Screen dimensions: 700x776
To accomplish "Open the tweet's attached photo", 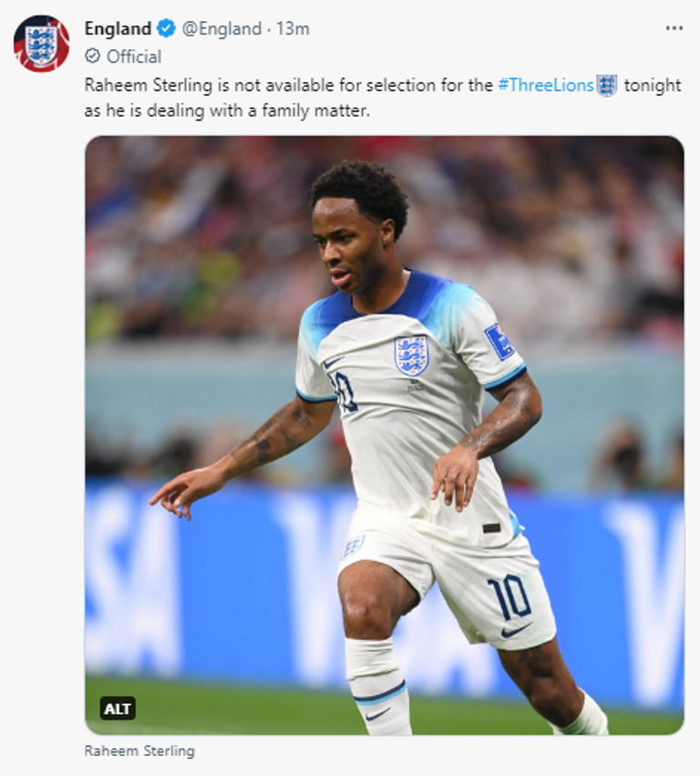I will click(385, 435).
